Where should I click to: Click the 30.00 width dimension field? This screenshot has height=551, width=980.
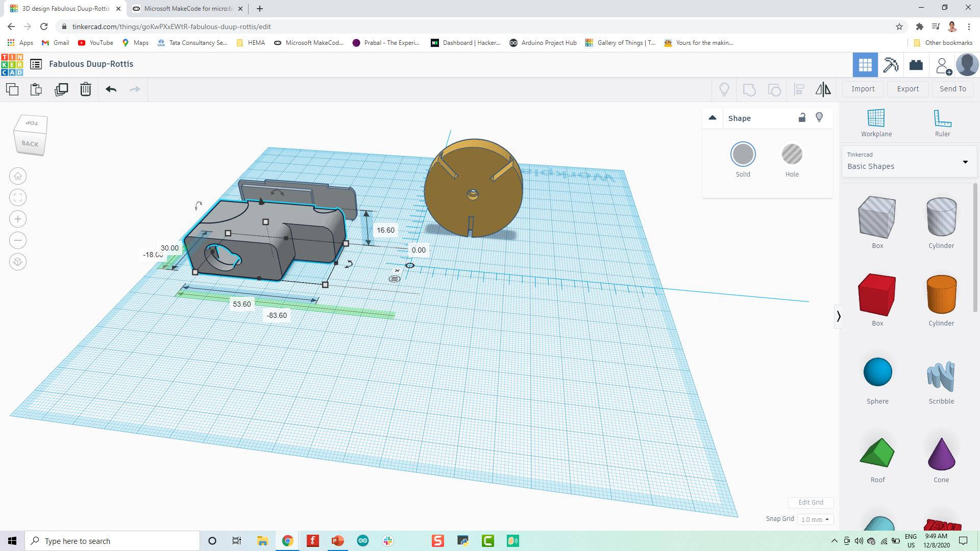coord(169,248)
